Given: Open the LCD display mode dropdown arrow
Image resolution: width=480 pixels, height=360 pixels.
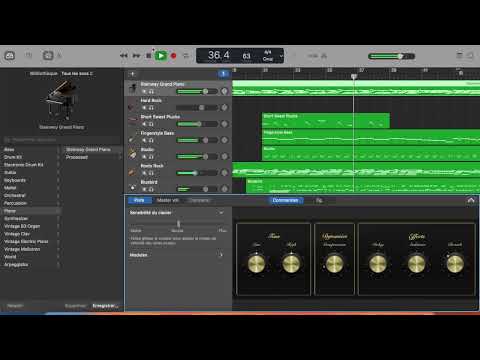Looking at the screenshot, I should tap(281, 56).
